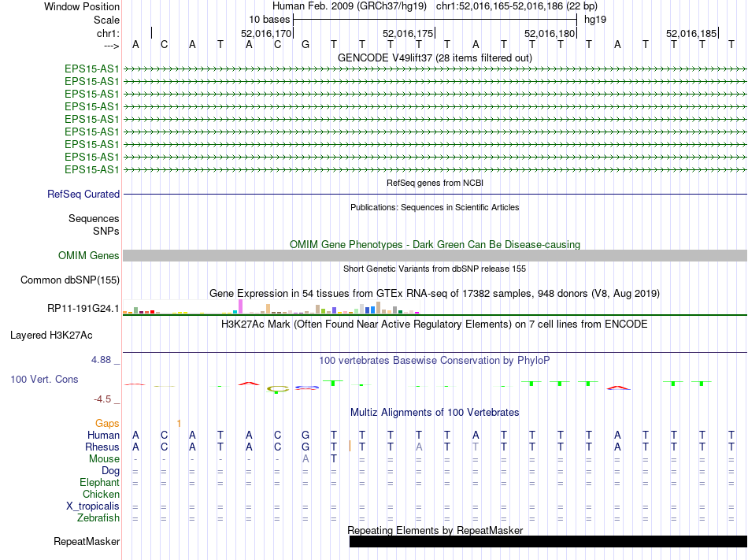The image size is (748, 560).
Task: Select the chr1: ruler label
Action: 108,33
